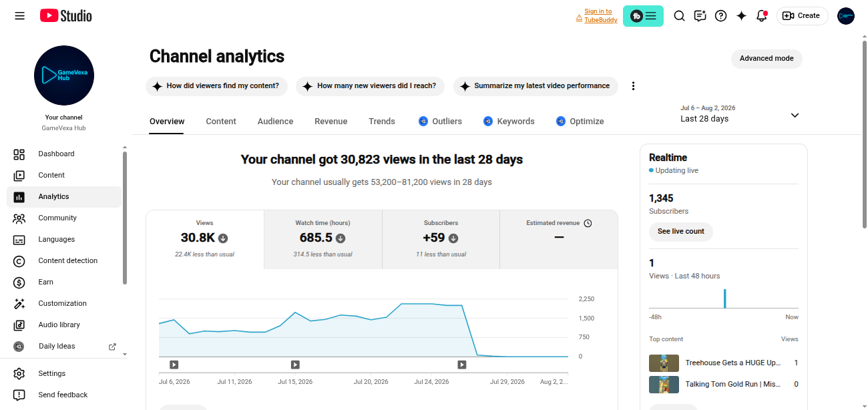Open Content in the sidebar
868x410 pixels.
(x=64, y=175)
